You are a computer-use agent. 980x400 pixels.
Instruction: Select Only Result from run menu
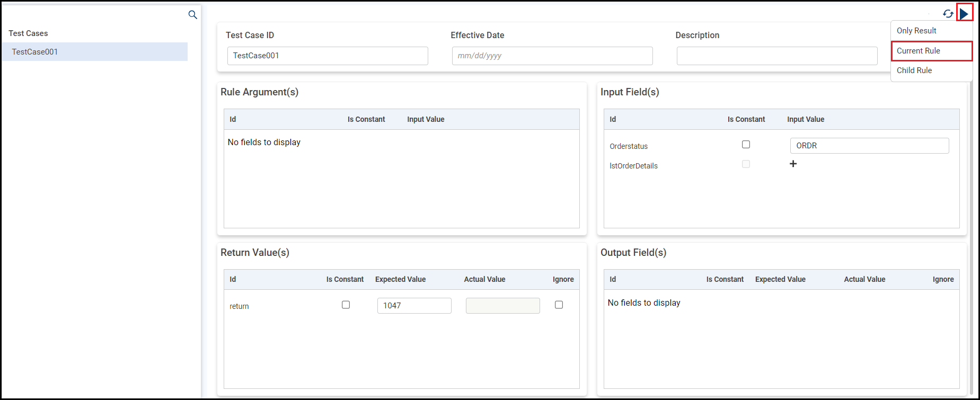click(916, 31)
